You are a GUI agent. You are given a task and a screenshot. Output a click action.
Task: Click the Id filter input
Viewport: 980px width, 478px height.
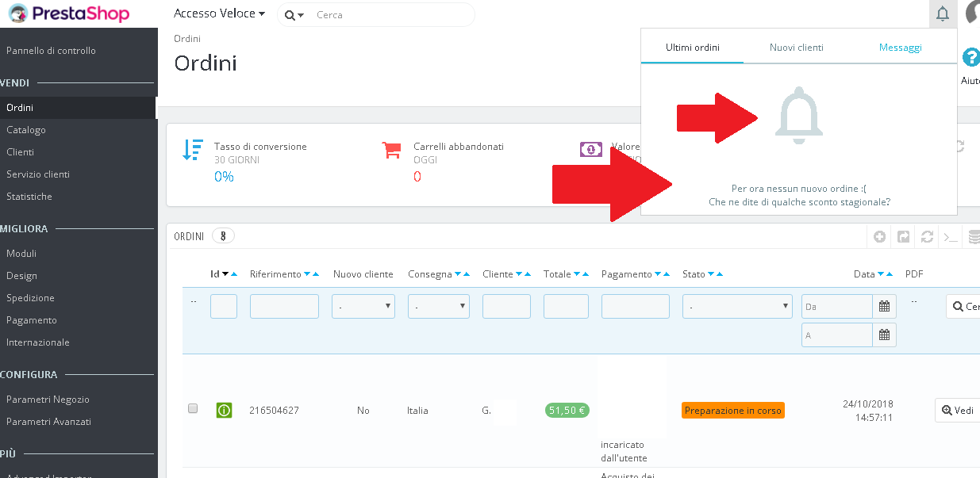pyautogui.click(x=224, y=307)
